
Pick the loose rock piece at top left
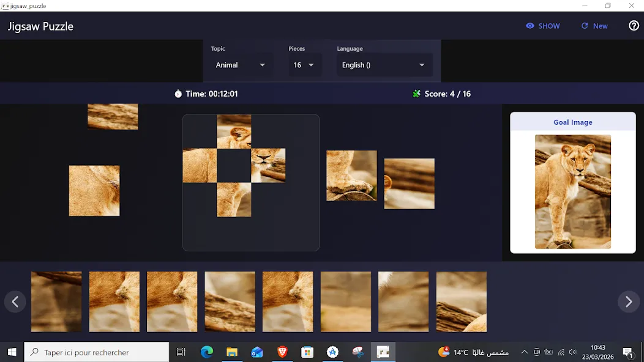tap(113, 117)
